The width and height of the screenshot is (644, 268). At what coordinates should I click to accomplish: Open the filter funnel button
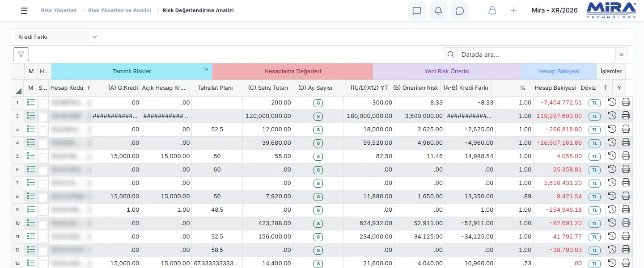coord(21,54)
